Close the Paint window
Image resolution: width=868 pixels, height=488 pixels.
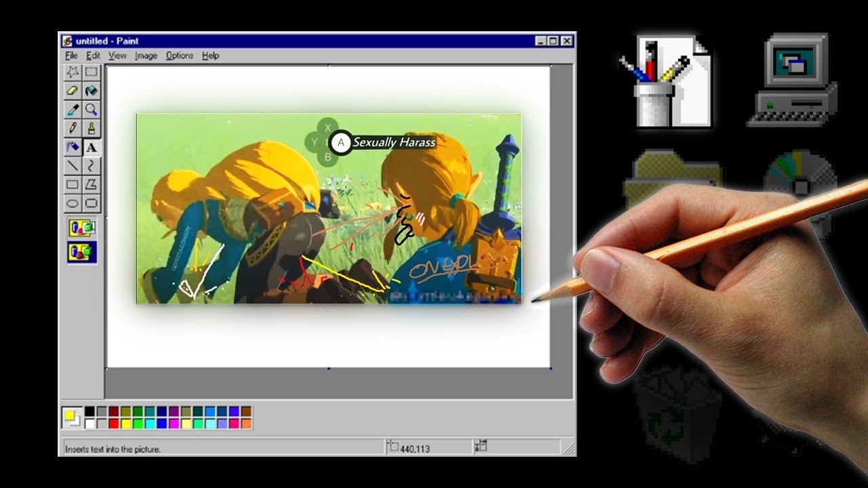click(x=566, y=41)
